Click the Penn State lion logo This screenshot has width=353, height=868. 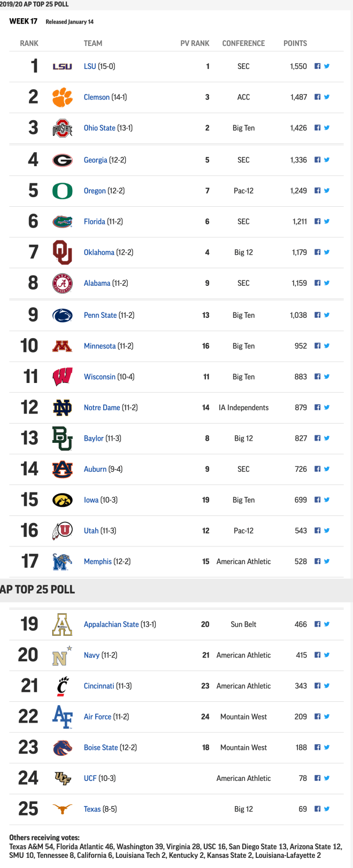coord(62,315)
